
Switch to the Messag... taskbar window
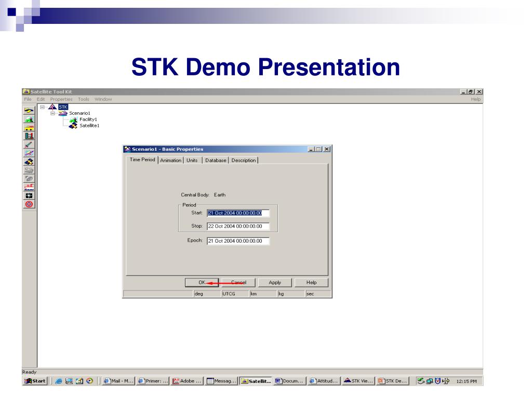[x=221, y=381]
